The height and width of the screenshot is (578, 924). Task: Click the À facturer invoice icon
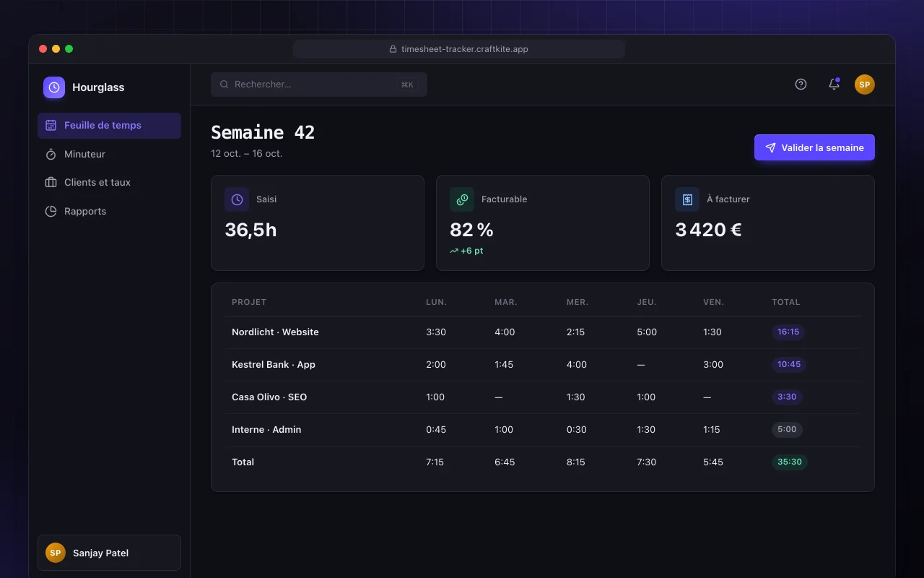click(687, 199)
